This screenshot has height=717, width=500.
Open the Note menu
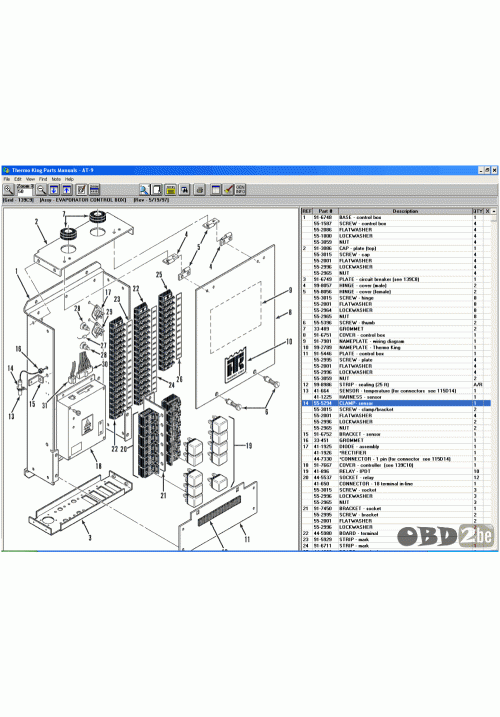[56, 179]
